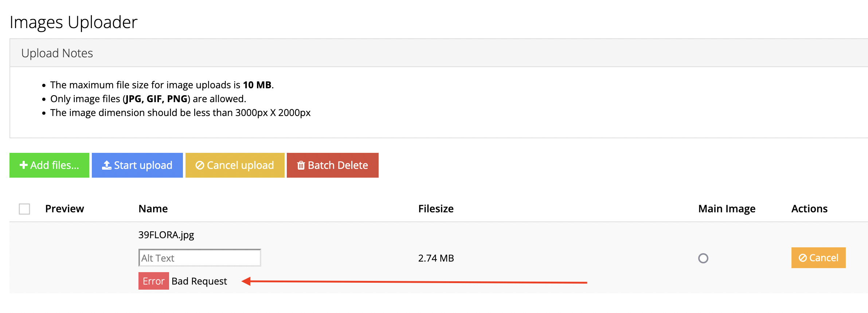The height and width of the screenshot is (313, 868).
Task: Click the red Error badge
Action: tap(153, 281)
